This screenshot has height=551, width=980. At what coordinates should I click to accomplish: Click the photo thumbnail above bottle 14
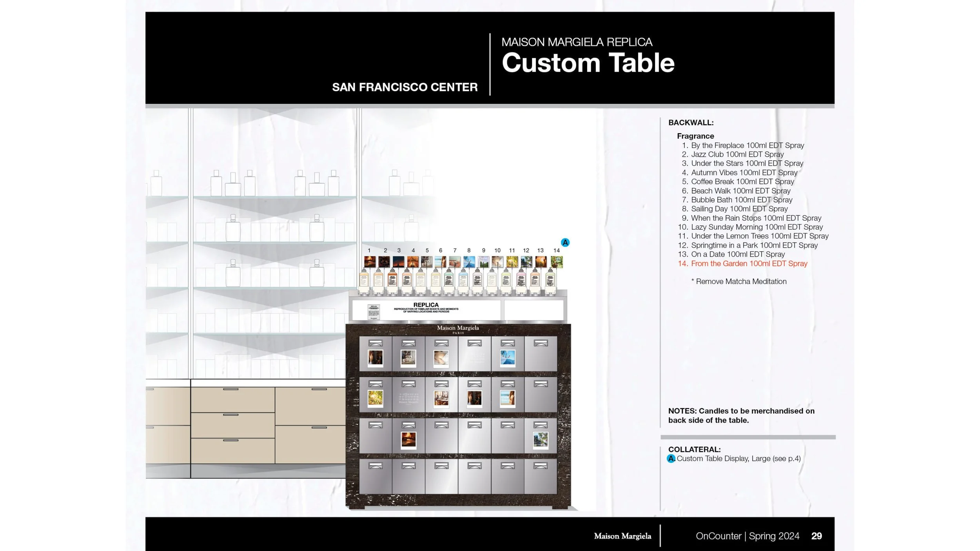click(557, 261)
